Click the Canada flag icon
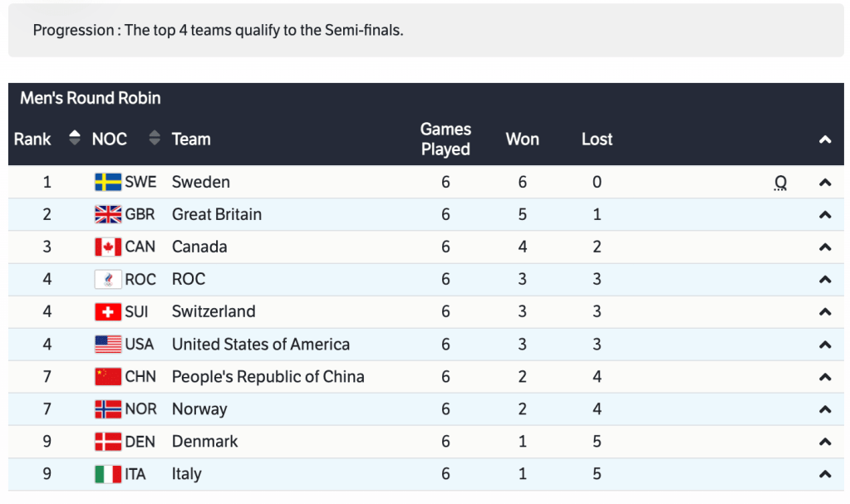Screen dimensions: 850x504 pos(108,247)
